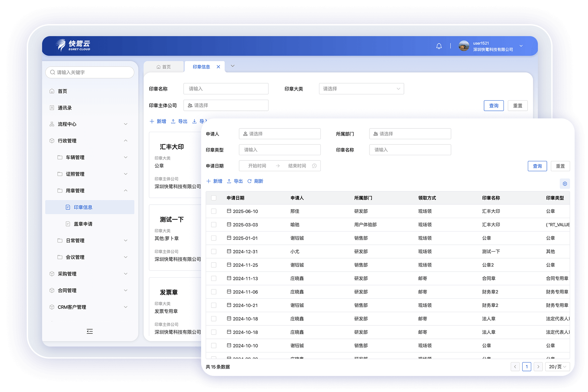Go to the next page arrow

538,367
